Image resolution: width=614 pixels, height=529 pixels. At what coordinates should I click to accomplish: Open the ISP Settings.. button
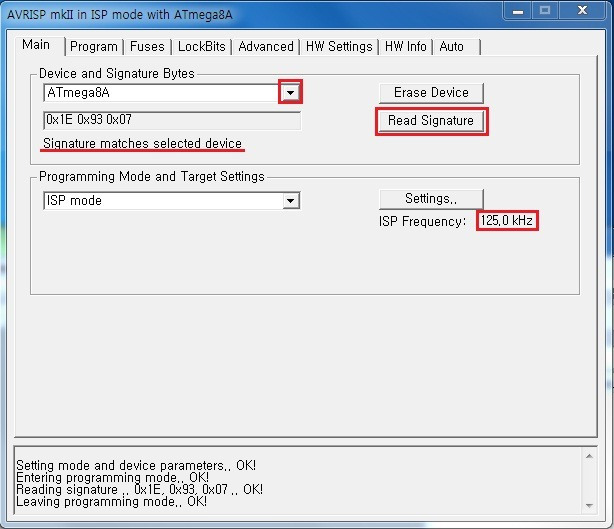point(431,199)
